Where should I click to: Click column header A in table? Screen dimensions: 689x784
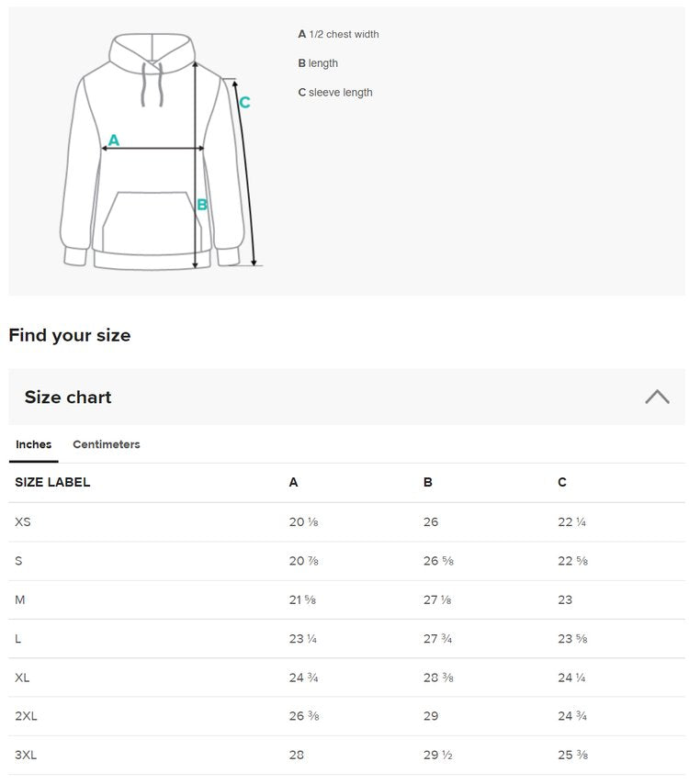[293, 482]
